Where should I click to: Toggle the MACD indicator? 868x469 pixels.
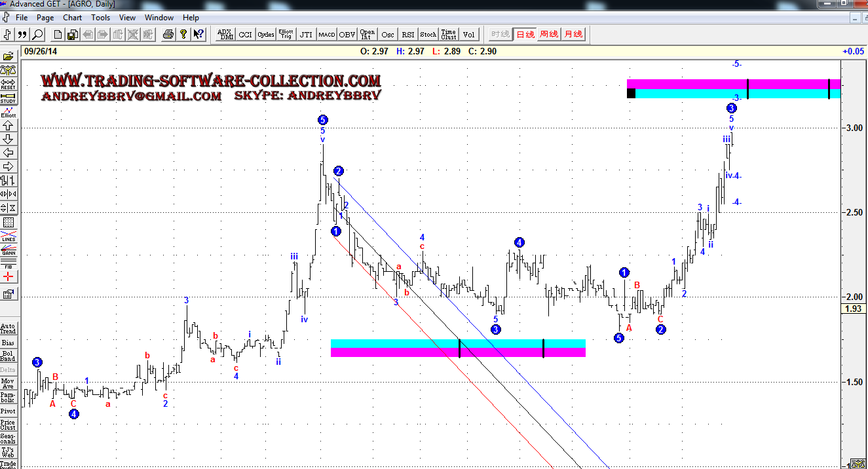[326, 35]
